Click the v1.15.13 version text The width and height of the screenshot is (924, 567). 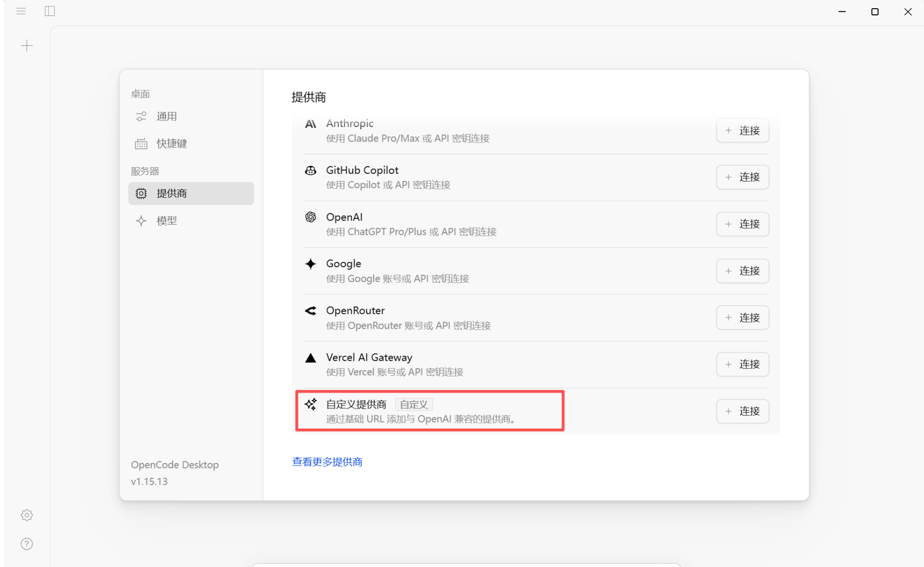[149, 481]
